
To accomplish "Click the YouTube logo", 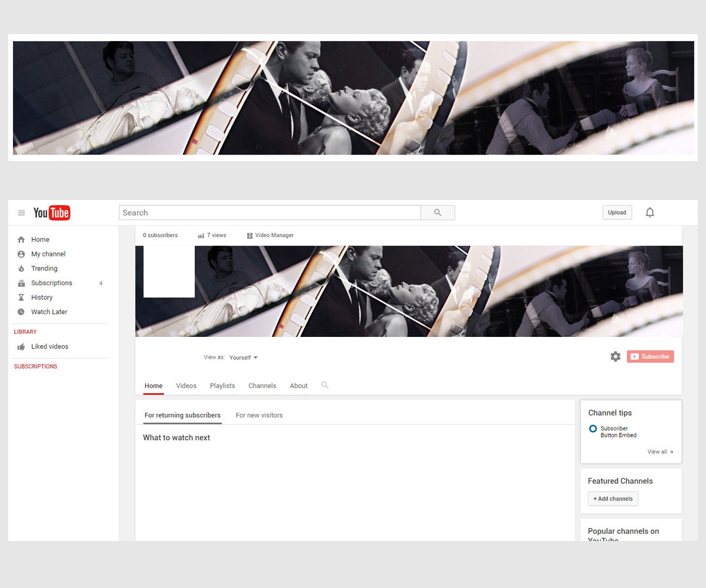I will pos(52,213).
